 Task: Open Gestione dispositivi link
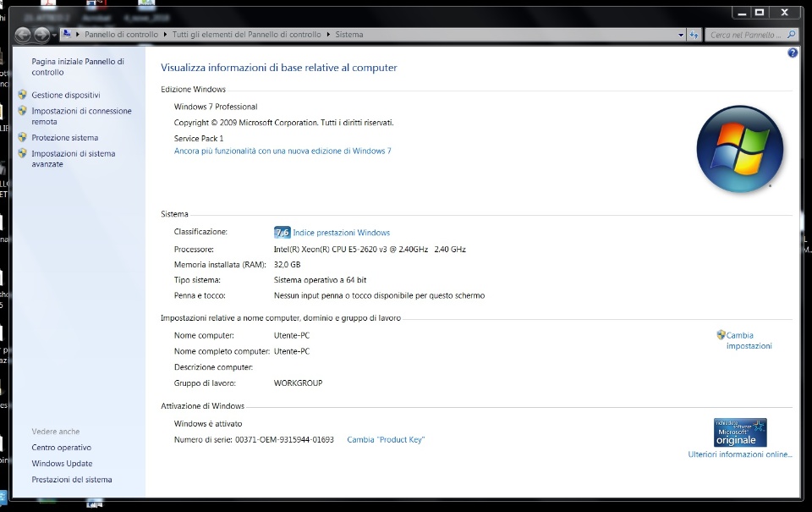coord(66,95)
